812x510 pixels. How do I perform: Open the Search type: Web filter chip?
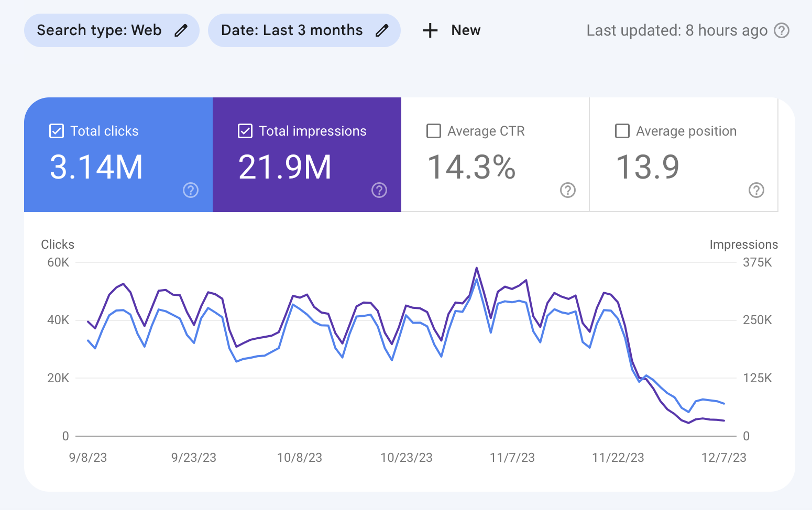point(100,30)
